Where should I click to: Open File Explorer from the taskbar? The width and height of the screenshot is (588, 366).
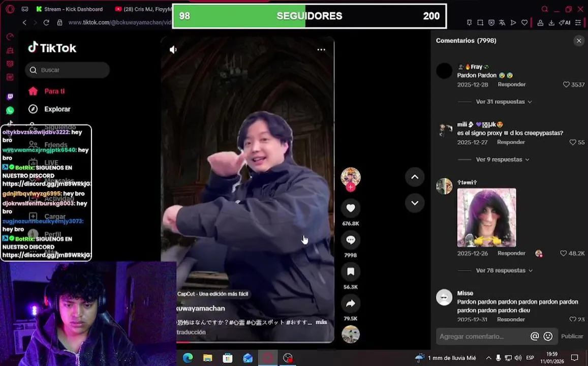click(x=208, y=358)
